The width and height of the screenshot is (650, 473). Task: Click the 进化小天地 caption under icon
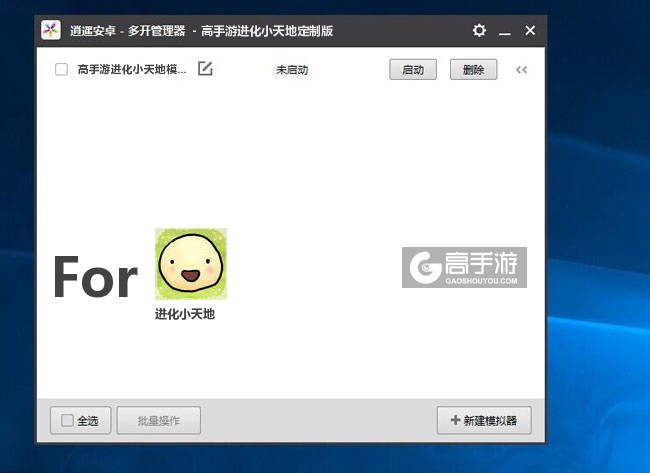(x=185, y=314)
